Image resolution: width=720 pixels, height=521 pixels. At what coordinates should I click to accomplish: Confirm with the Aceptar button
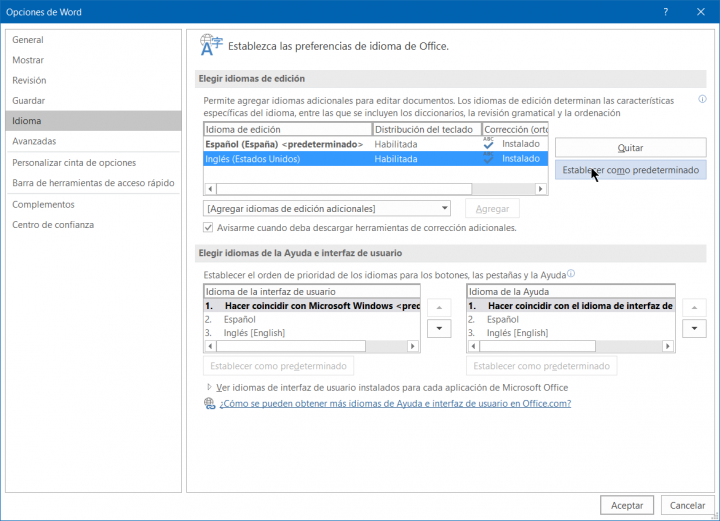[x=627, y=505]
